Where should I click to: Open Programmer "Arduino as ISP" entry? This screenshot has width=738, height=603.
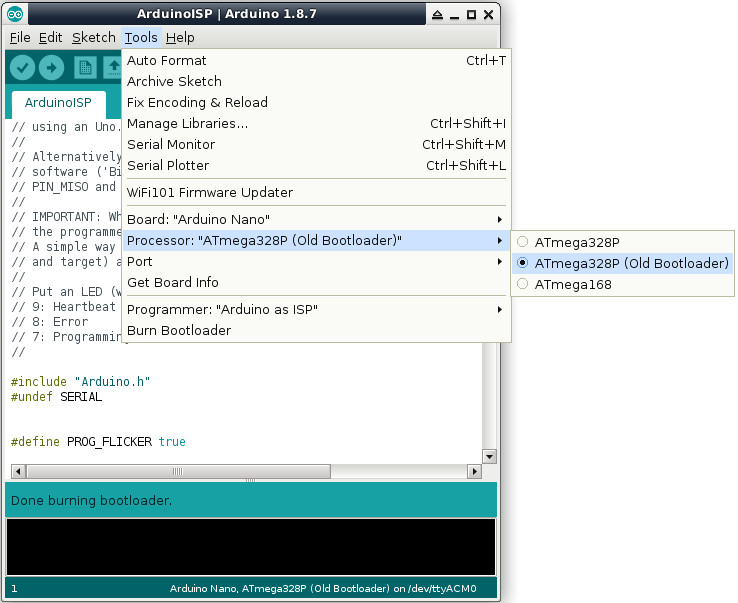pos(316,309)
